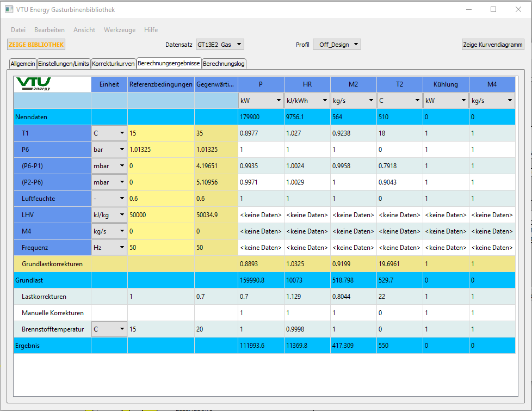The image size is (532, 411).
Task: Click T1 current value 35
Action: coord(216,133)
